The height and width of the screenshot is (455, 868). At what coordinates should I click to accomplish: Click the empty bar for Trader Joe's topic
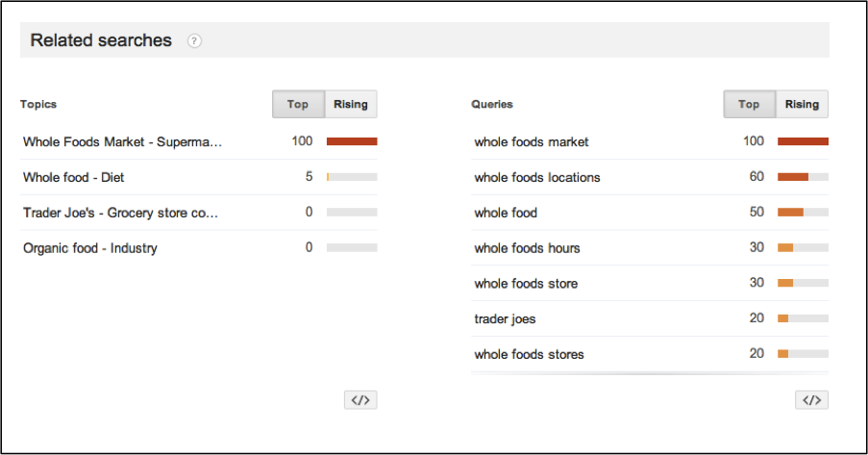(352, 213)
